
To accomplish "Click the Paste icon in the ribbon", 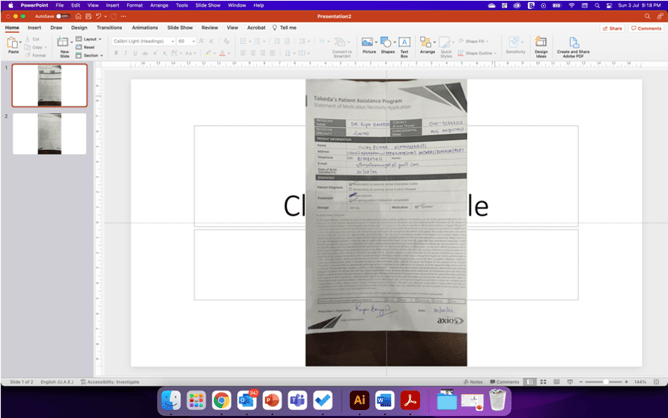I will (13, 45).
